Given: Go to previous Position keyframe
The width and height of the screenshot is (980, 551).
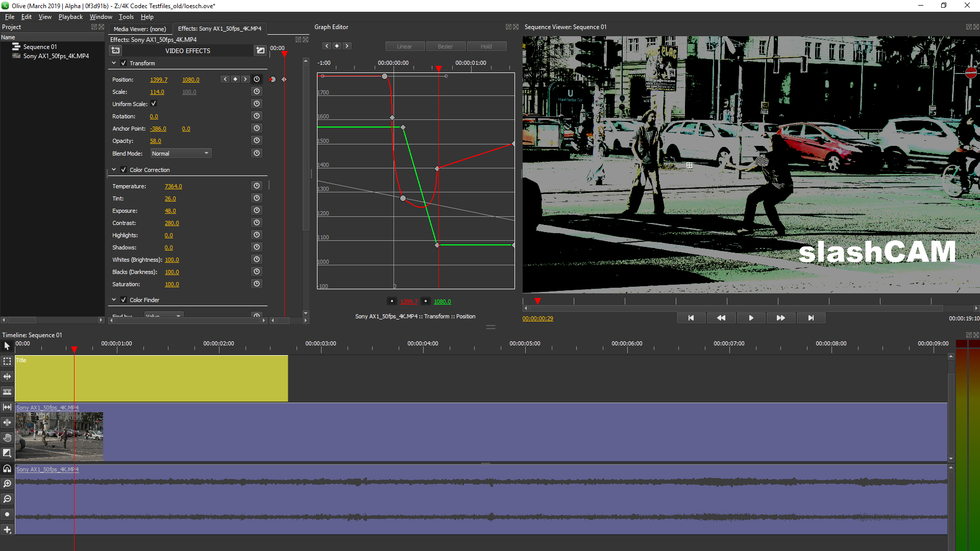Looking at the screenshot, I should coord(225,79).
